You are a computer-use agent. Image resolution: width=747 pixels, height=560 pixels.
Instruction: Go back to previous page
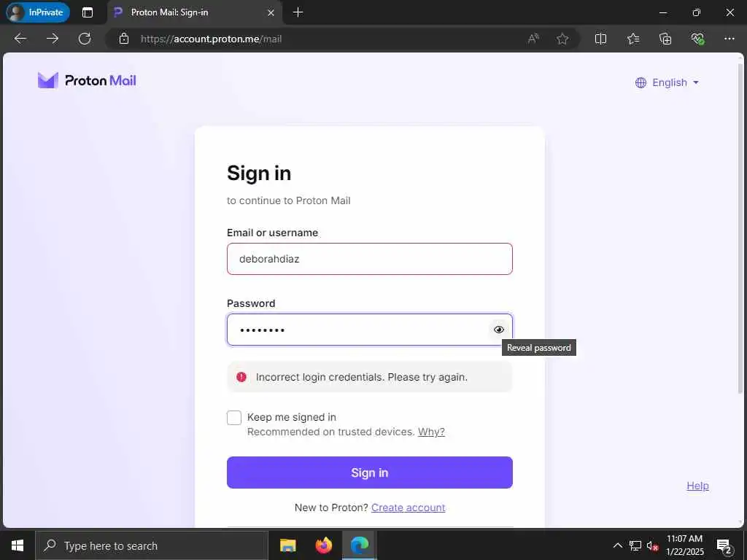click(x=20, y=39)
